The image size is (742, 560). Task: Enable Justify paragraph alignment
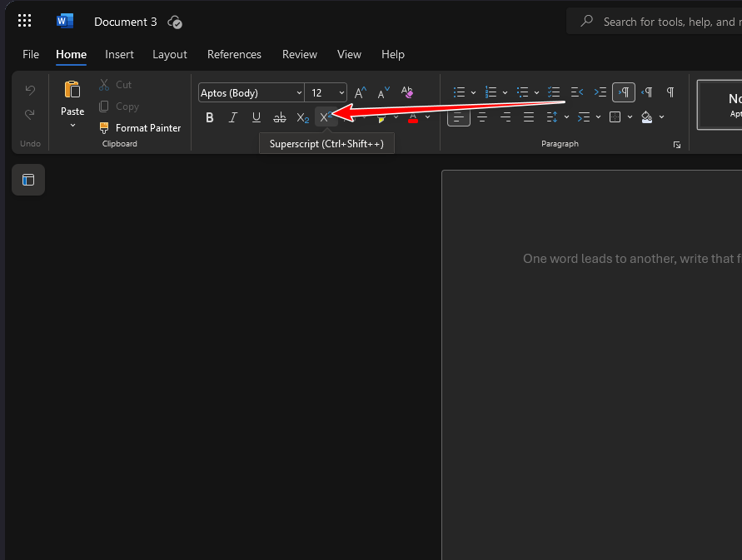(529, 117)
